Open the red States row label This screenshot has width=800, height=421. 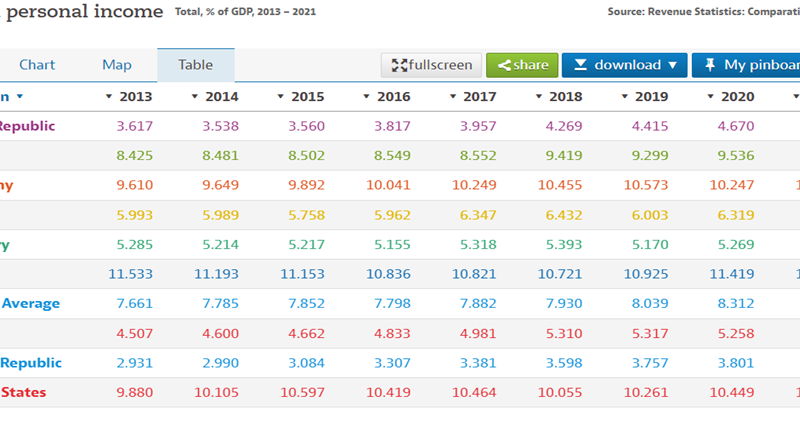24,392
